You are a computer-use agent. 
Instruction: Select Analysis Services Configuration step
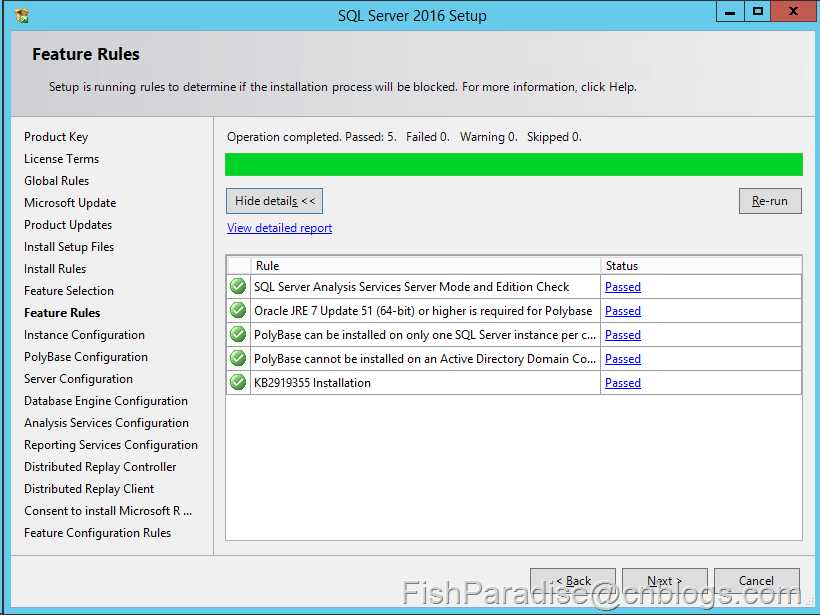pos(106,423)
